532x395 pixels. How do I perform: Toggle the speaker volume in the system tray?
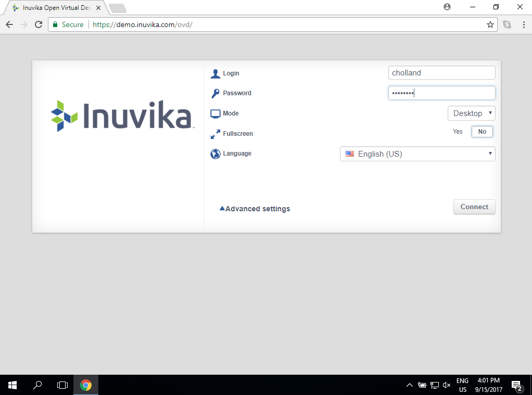click(x=447, y=385)
